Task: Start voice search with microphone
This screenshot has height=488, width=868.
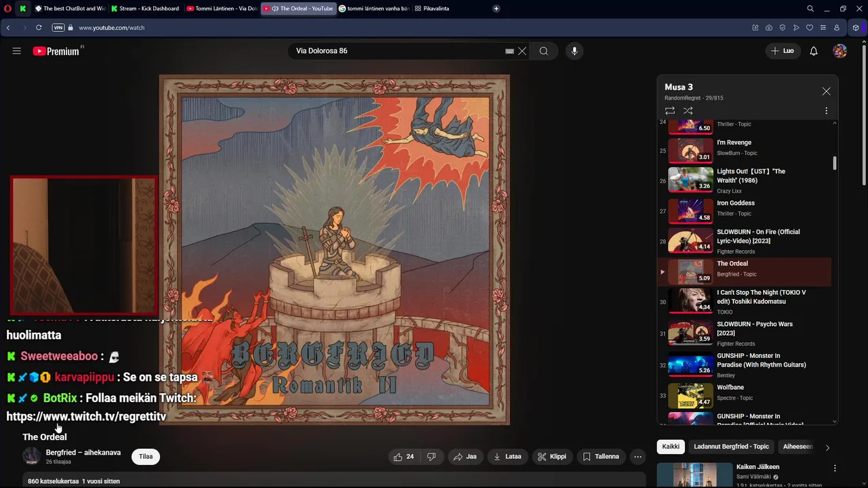Action: (574, 51)
